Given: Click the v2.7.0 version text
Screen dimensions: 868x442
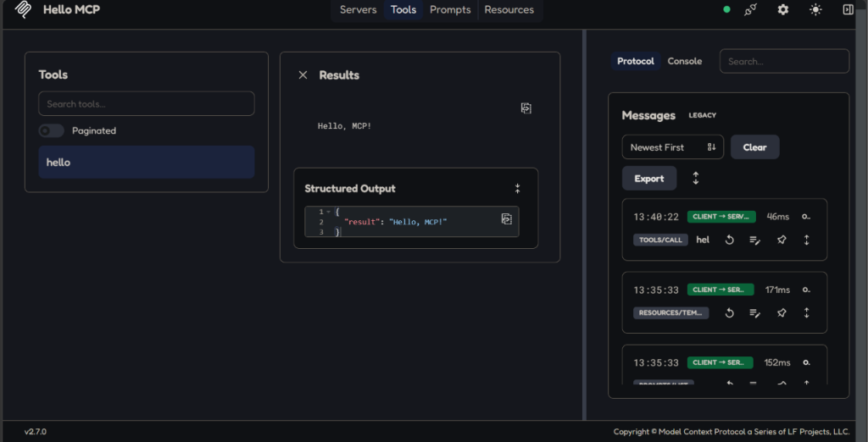Looking at the screenshot, I should [36, 432].
